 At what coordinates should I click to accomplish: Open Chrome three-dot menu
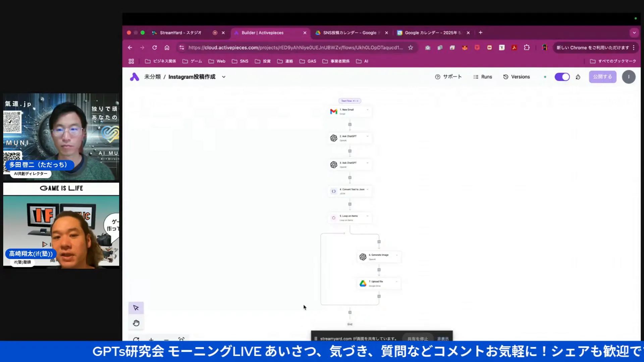(x=634, y=48)
